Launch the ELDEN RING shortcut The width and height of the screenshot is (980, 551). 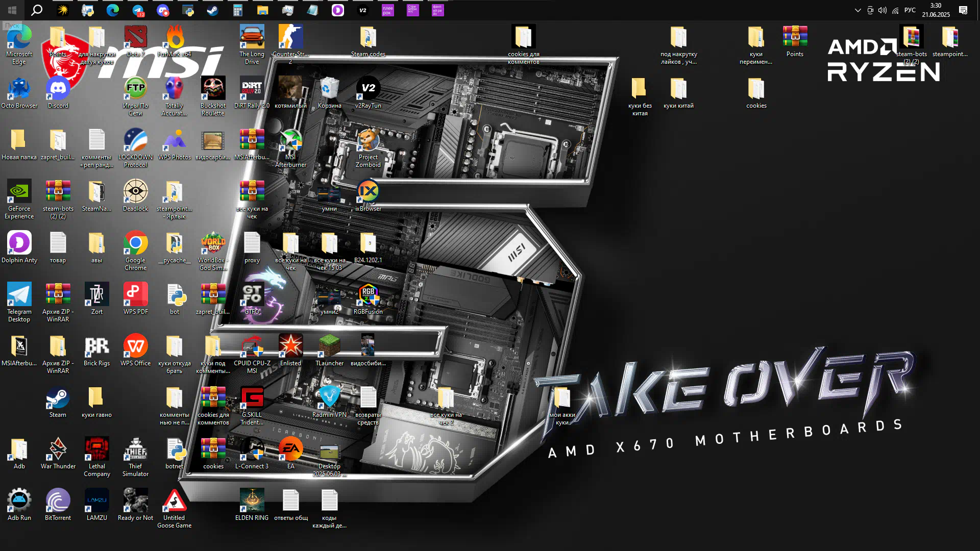point(252,505)
